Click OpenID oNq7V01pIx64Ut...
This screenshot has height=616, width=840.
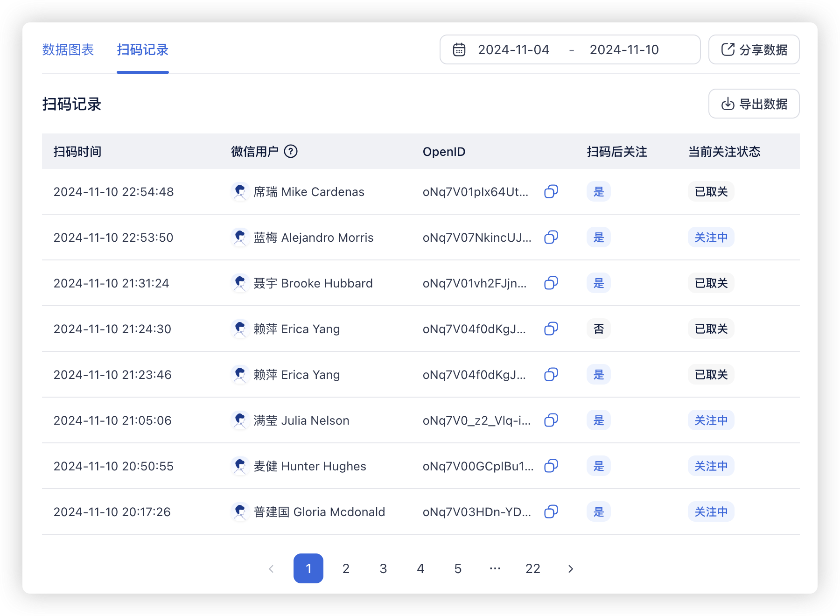point(476,191)
